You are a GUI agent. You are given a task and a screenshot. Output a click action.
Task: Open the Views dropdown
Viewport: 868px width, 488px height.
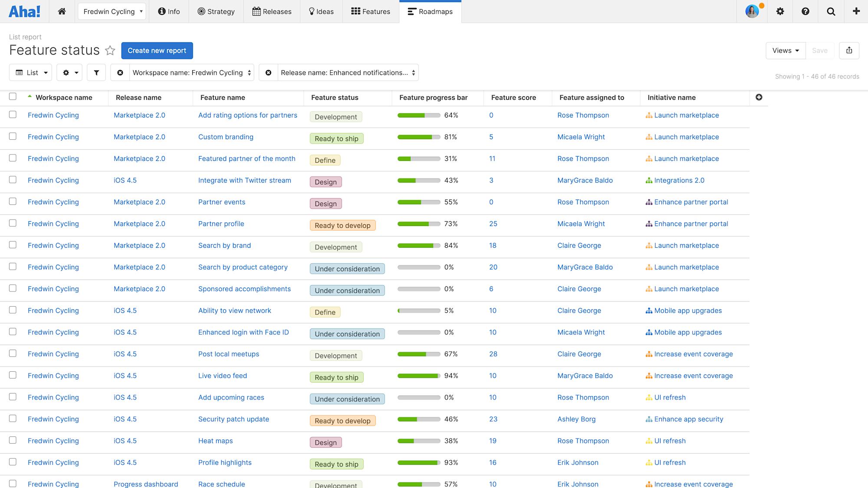tap(785, 50)
